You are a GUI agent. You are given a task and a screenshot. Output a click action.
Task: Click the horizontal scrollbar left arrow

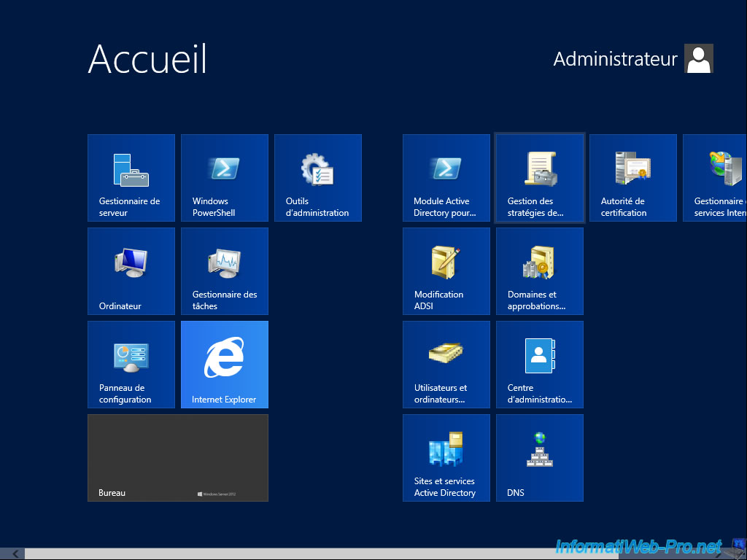(x=15, y=554)
